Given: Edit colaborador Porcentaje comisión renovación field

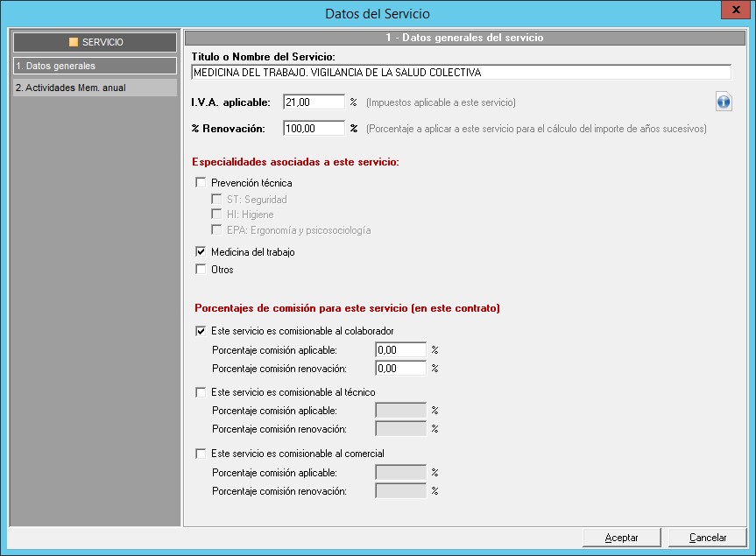Looking at the screenshot, I should coord(400,369).
